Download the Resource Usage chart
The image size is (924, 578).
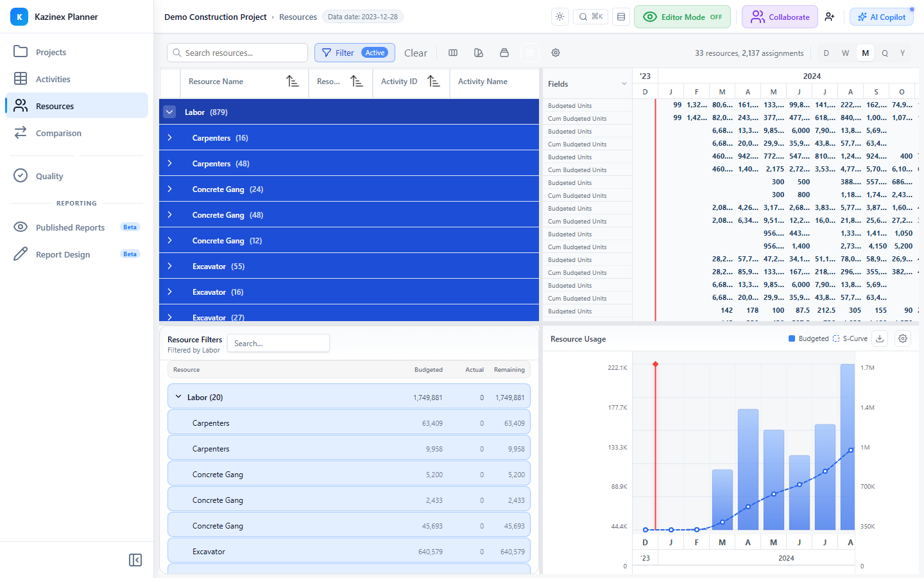pyautogui.click(x=880, y=338)
